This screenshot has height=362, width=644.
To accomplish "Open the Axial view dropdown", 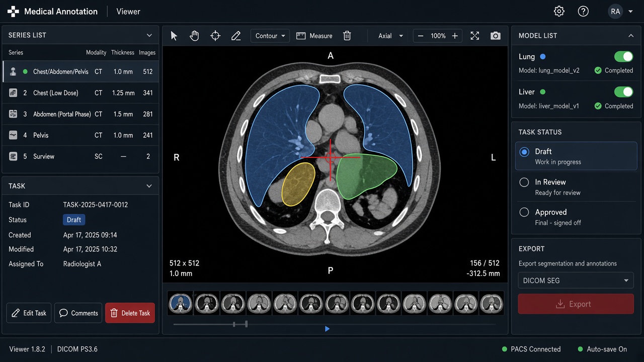I will click(x=390, y=36).
